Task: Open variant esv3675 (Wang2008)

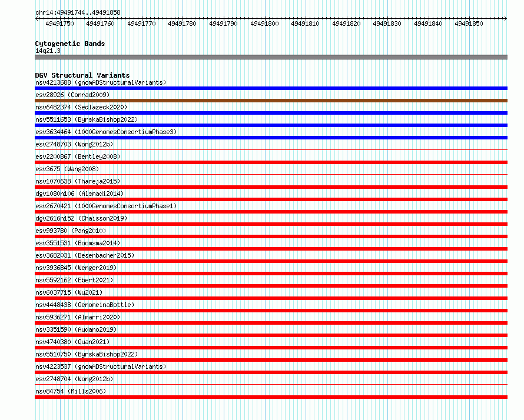Action: pos(67,169)
